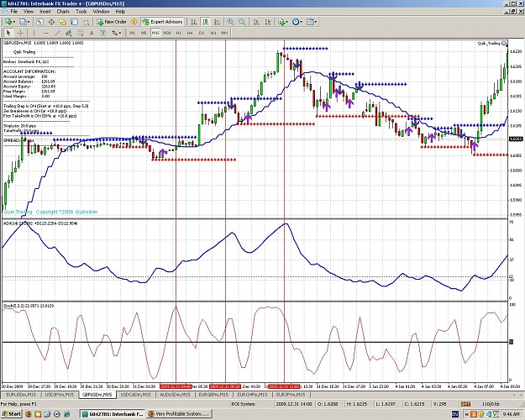Toggle the Terminal panel icon
This screenshot has height=420, width=525.
coord(74,22)
